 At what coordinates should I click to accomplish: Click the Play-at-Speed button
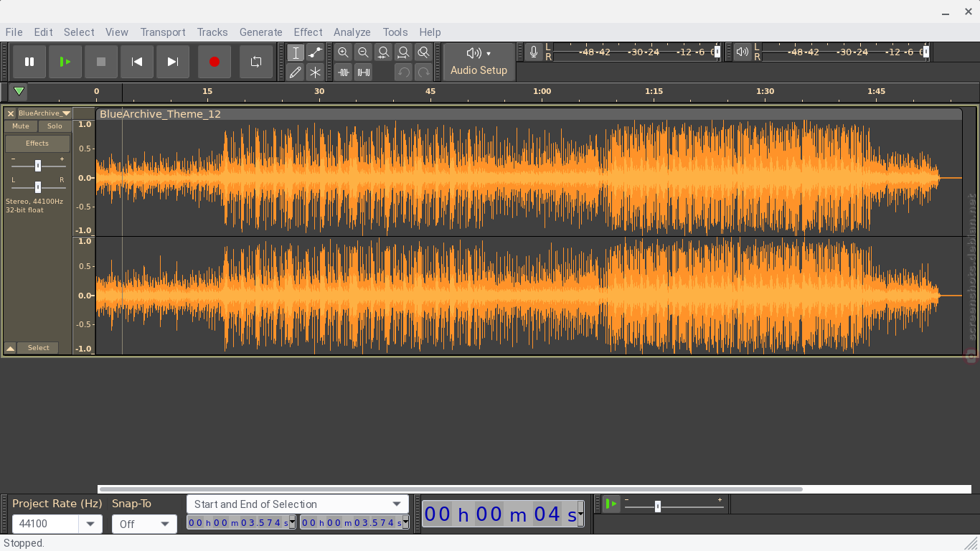point(611,504)
